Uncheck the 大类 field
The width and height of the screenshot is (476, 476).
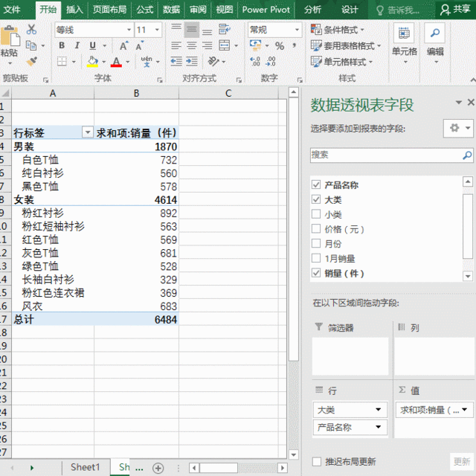click(316, 199)
